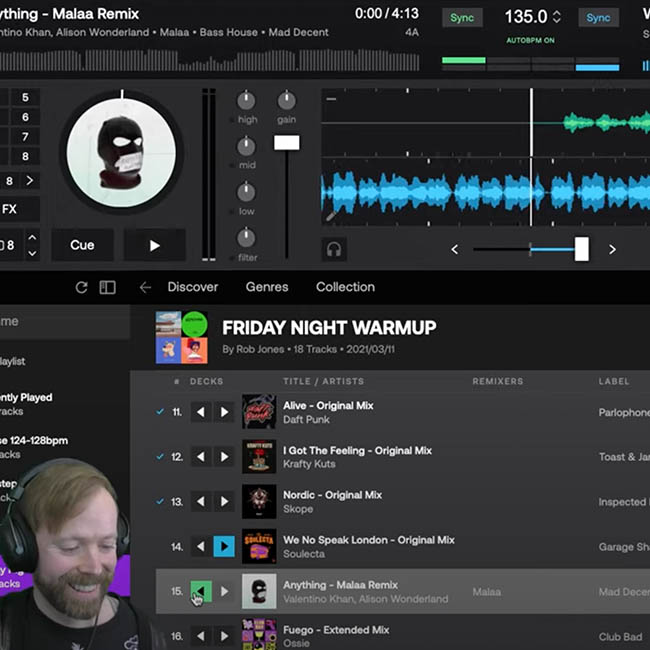Open the Collection tab
650x650 pixels.
(345, 287)
